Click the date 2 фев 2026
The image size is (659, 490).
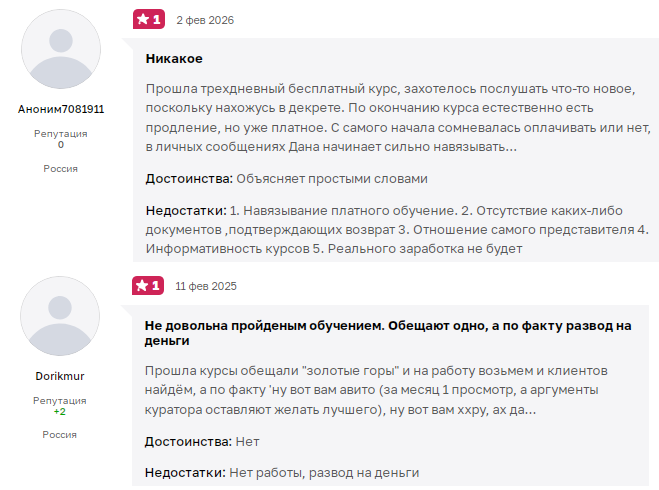click(205, 20)
